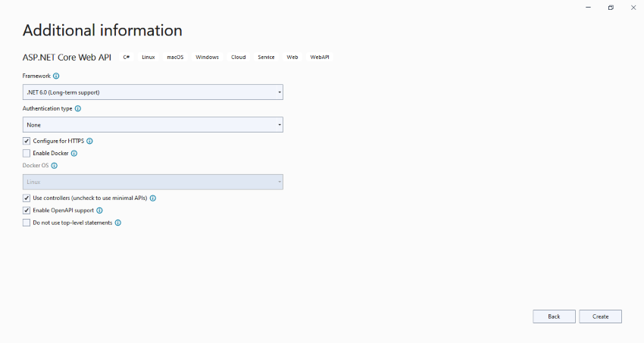The width and height of the screenshot is (644, 343).
Task: Uncheck Configure for HTTPS checkbox
Action: [27, 141]
